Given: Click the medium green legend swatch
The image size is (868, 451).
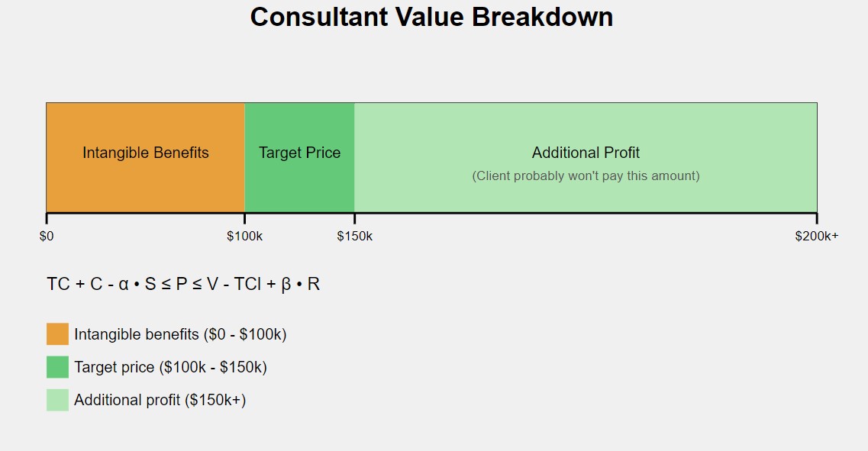Looking at the screenshot, I should (57, 367).
